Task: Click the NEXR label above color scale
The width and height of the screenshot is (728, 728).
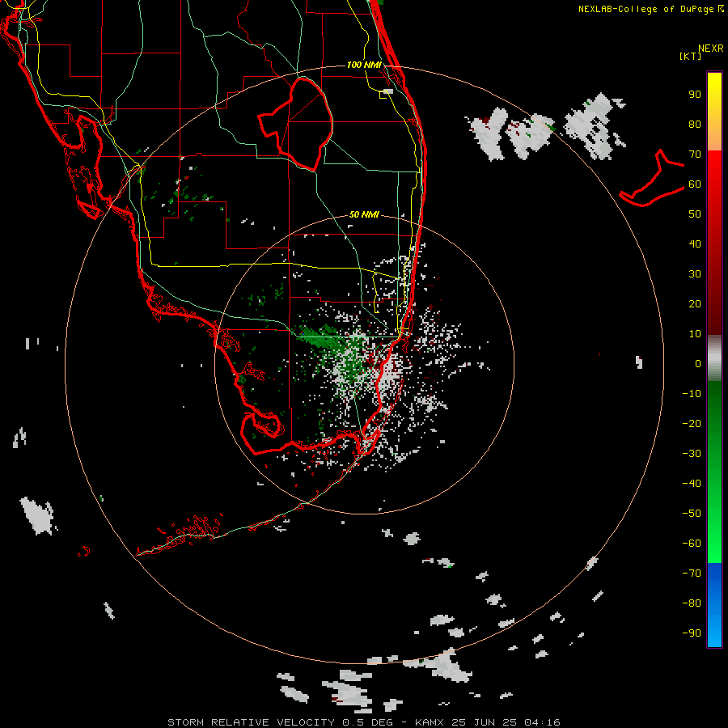Action: click(x=711, y=49)
